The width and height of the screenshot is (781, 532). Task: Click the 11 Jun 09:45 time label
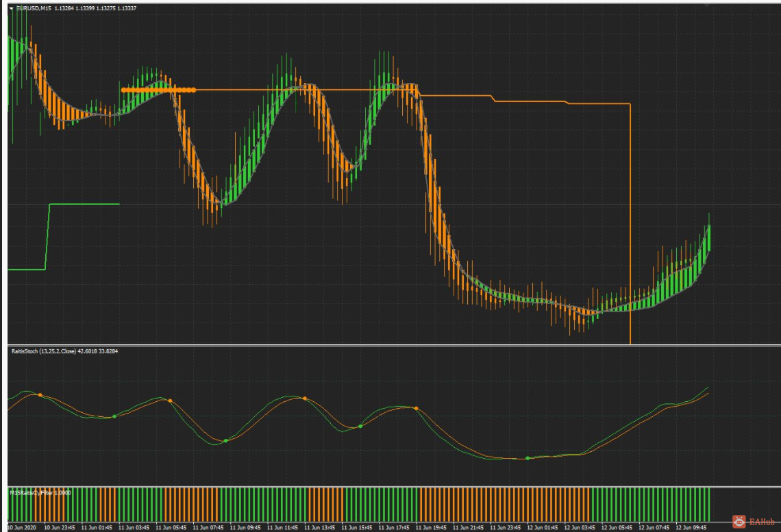tap(245, 527)
